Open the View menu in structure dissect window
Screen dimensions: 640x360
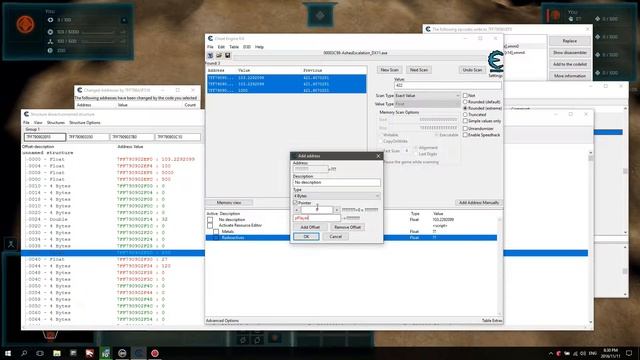[x=38, y=122]
